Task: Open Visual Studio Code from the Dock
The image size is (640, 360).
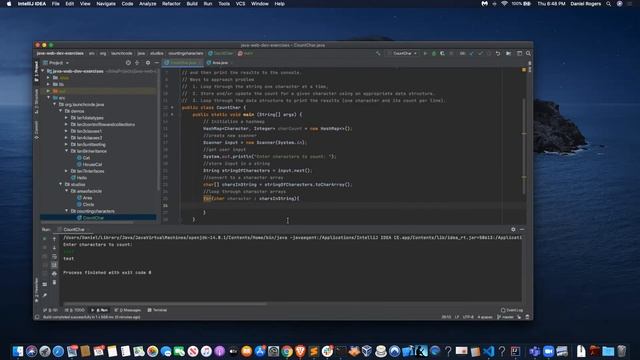Action: click(x=489, y=351)
